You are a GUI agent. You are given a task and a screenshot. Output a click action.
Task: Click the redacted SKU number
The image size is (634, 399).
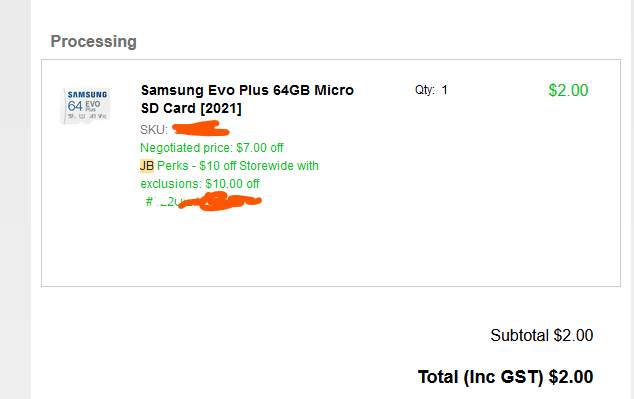(201, 129)
